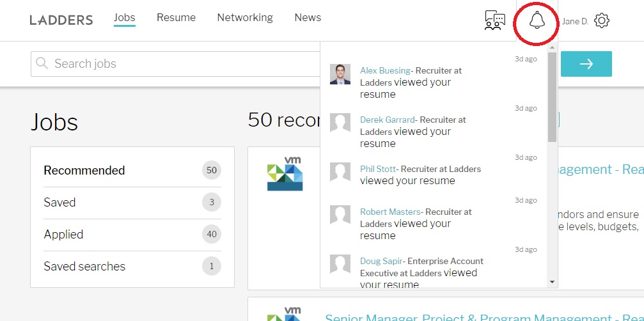Click '3d ago' timestamp on Alex Buesing notification

click(526, 59)
